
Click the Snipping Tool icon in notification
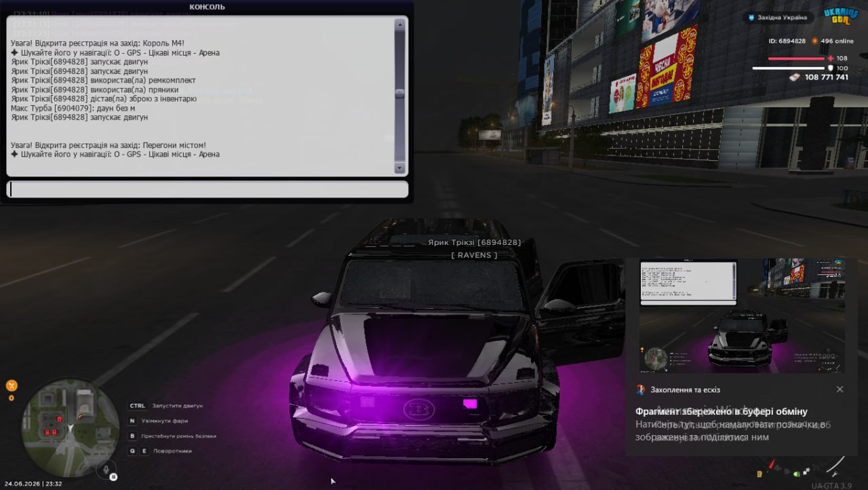(x=641, y=390)
